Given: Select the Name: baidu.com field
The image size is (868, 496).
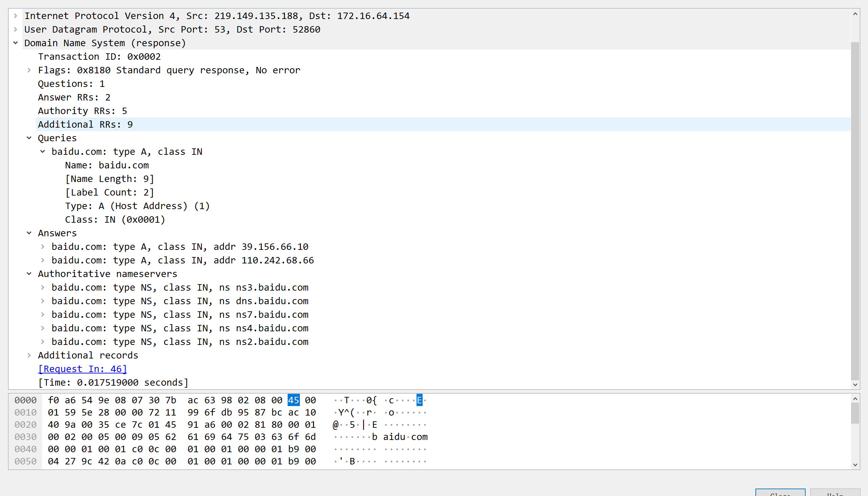Looking at the screenshot, I should coord(107,165).
